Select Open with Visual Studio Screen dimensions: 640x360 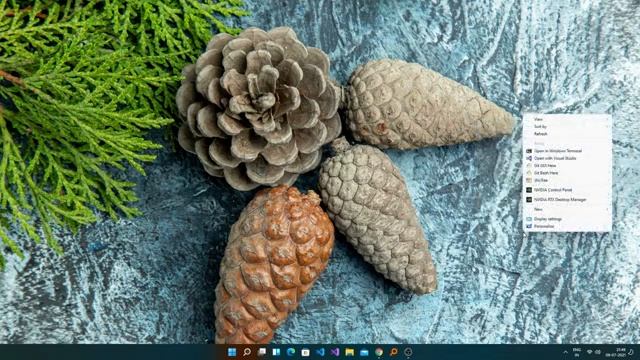pos(567,158)
